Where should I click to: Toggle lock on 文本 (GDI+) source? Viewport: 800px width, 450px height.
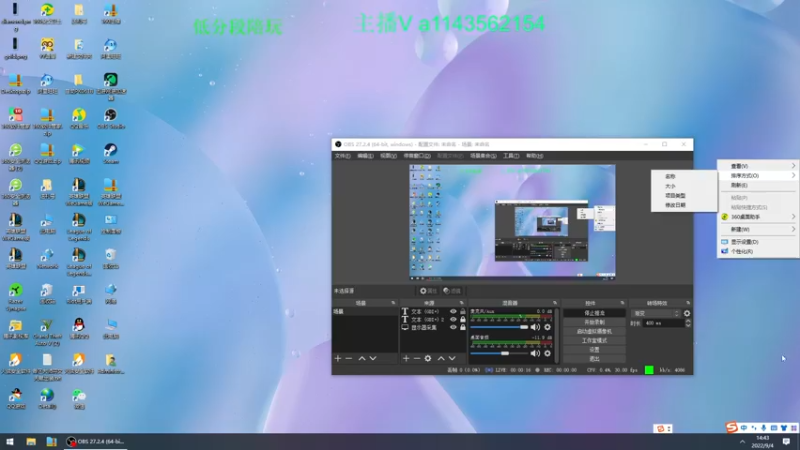tap(463, 311)
